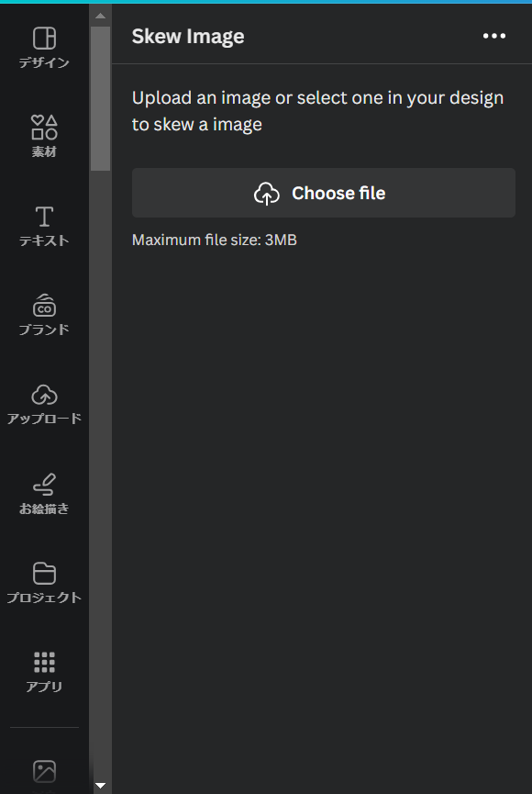
Task: Click the sidebar scrollbar down arrow
Action: click(100, 786)
